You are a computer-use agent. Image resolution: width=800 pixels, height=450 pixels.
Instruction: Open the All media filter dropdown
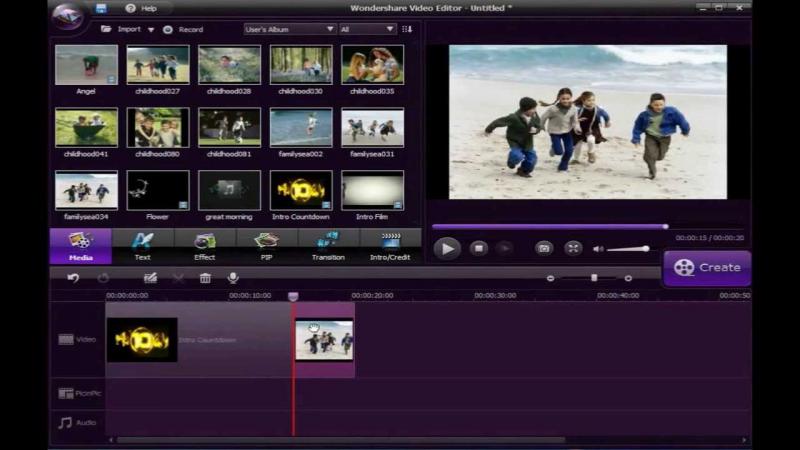(x=367, y=29)
